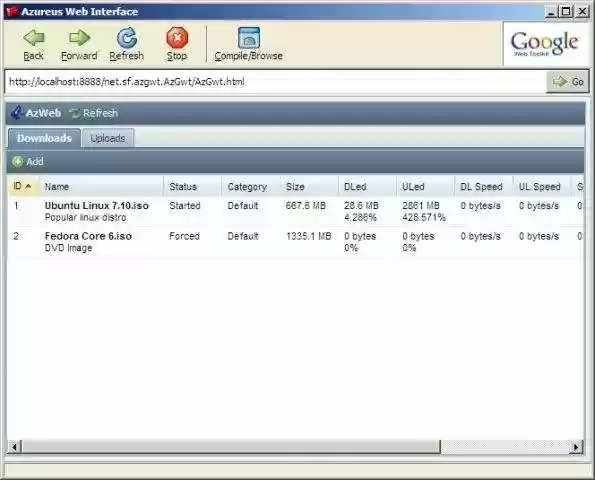Select the Fedora Core 6.iso row
The height and width of the screenshot is (480, 595).
[296, 242]
